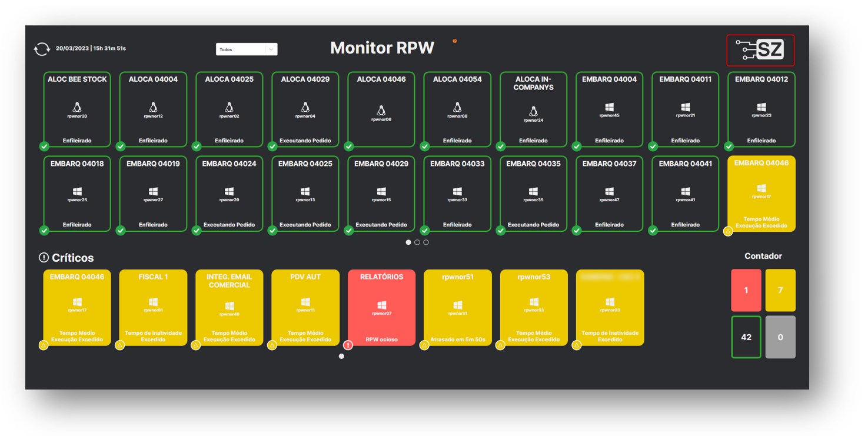Open the PDV AUT critical card

click(305, 307)
